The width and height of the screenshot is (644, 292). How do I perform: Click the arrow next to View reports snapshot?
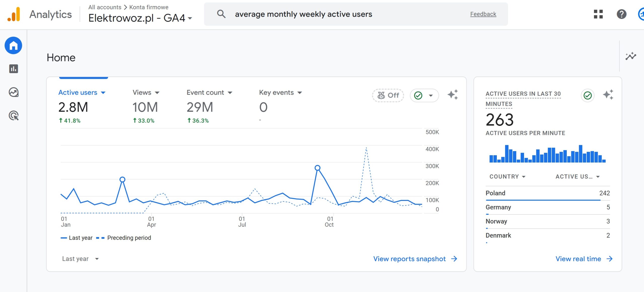pos(454,259)
